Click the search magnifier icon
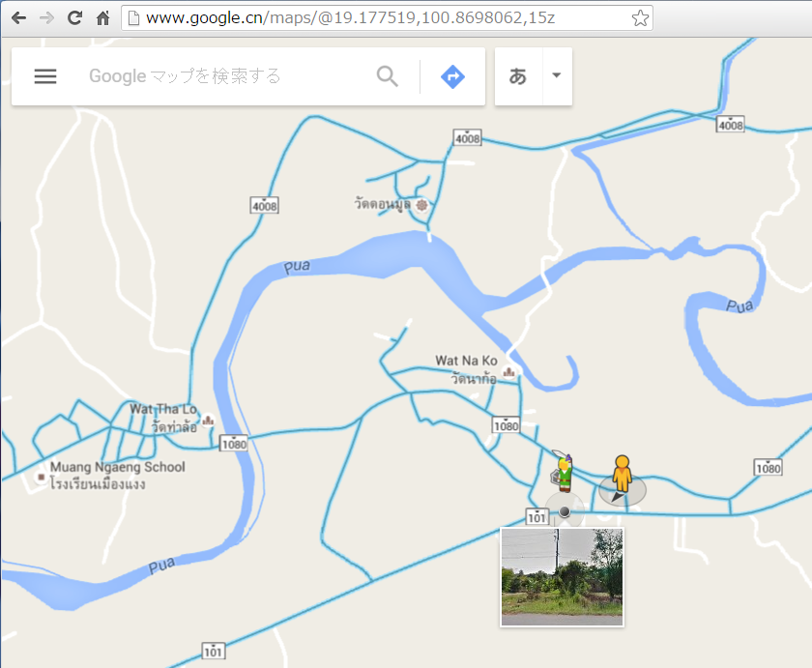Screen dimensions: 812x668 [388, 76]
